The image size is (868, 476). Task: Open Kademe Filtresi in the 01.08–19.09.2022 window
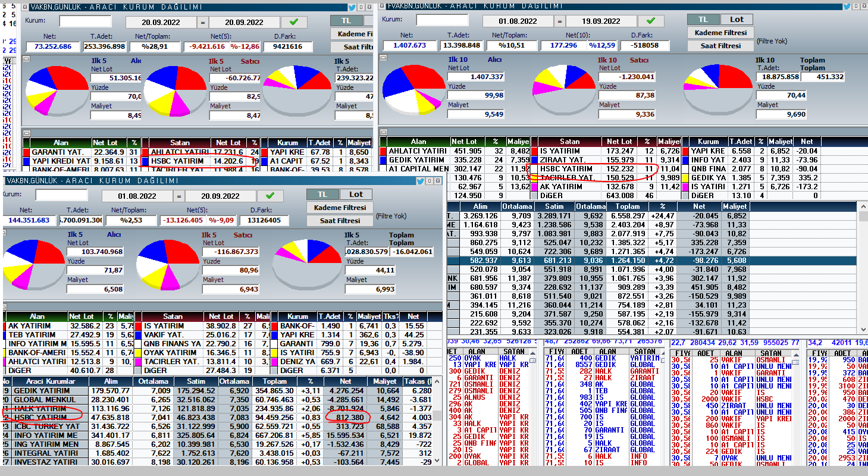[720, 33]
